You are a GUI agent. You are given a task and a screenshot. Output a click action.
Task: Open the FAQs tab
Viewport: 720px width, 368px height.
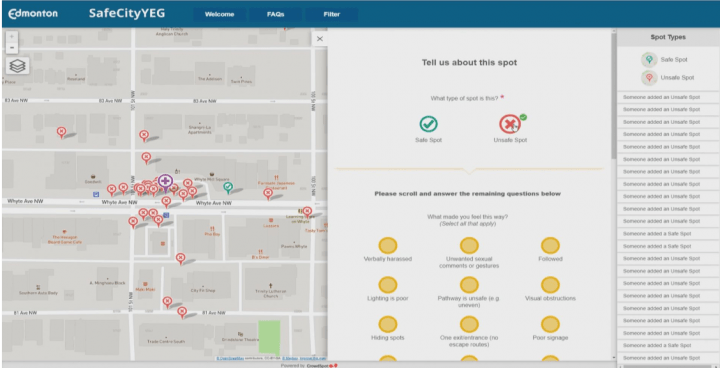tap(276, 14)
